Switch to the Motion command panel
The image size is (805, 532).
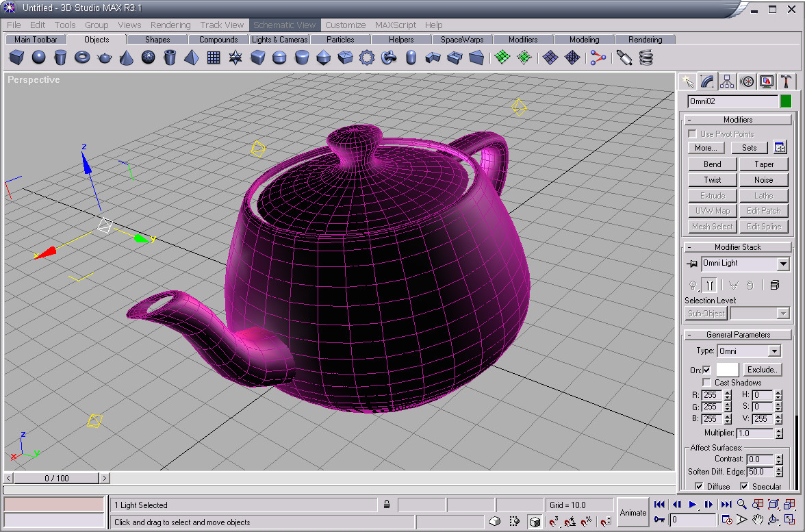click(747, 81)
